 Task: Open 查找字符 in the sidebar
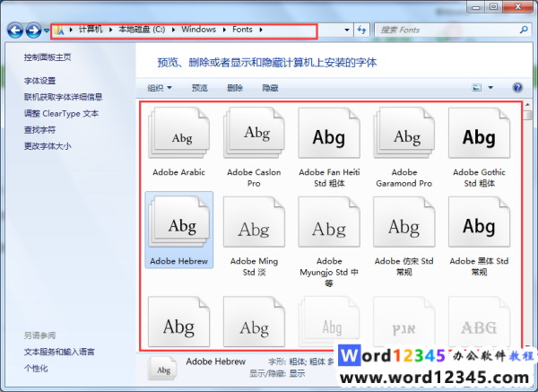click(39, 130)
